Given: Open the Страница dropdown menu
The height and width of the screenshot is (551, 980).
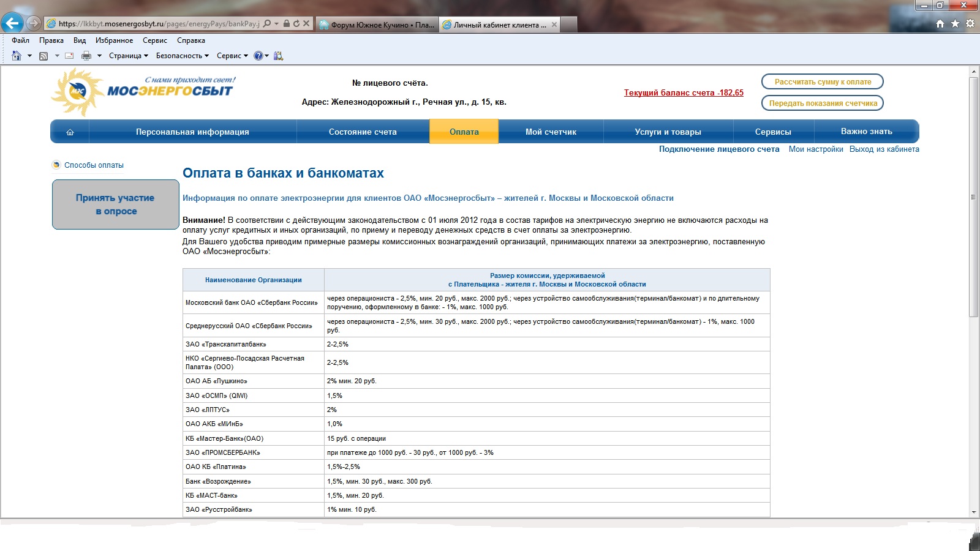Looking at the screenshot, I should [x=129, y=56].
